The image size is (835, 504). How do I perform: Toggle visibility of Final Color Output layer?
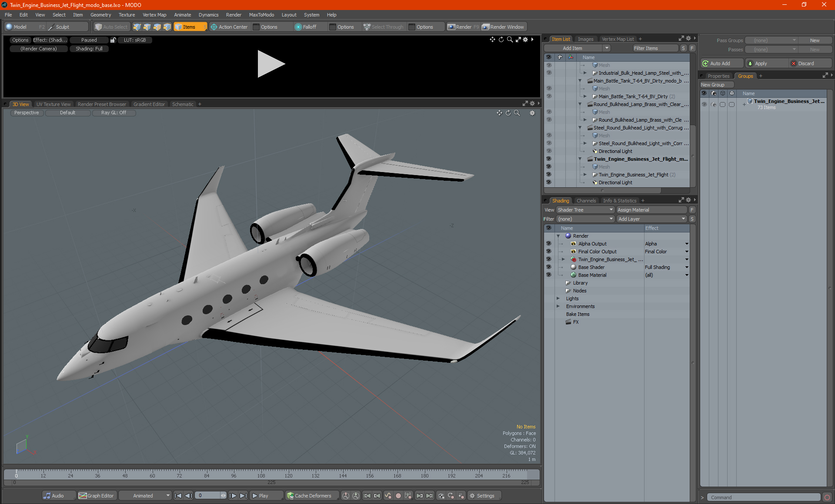click(548, 252)
